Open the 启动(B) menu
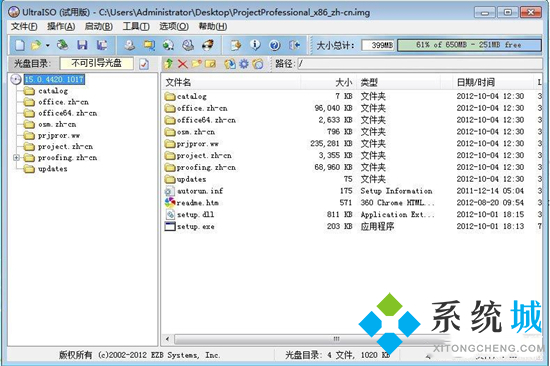 (x=99, y=27)
